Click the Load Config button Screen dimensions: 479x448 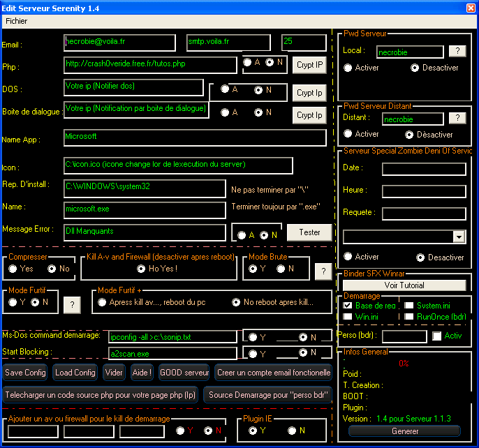pyautogui.click(x=75, y=373)
